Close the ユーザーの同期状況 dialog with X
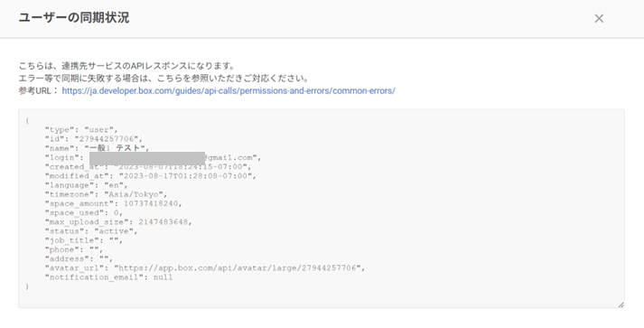 [x=599, y=18]
